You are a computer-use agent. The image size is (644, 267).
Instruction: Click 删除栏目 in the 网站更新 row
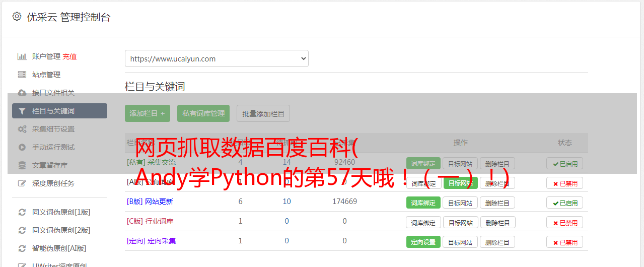point(497,203)
